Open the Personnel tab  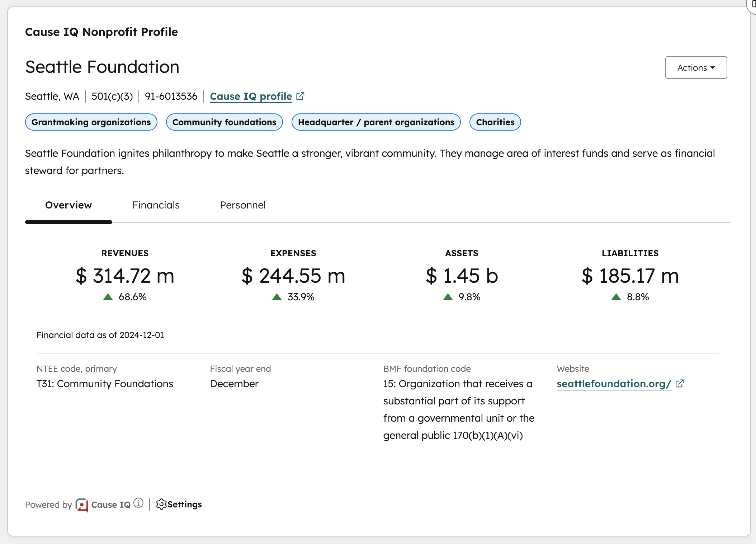243,205
